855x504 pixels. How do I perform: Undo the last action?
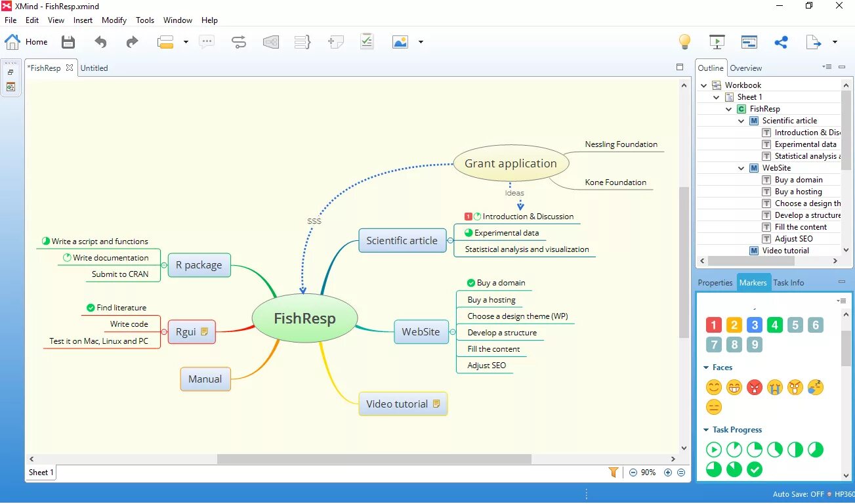(100, 42)
